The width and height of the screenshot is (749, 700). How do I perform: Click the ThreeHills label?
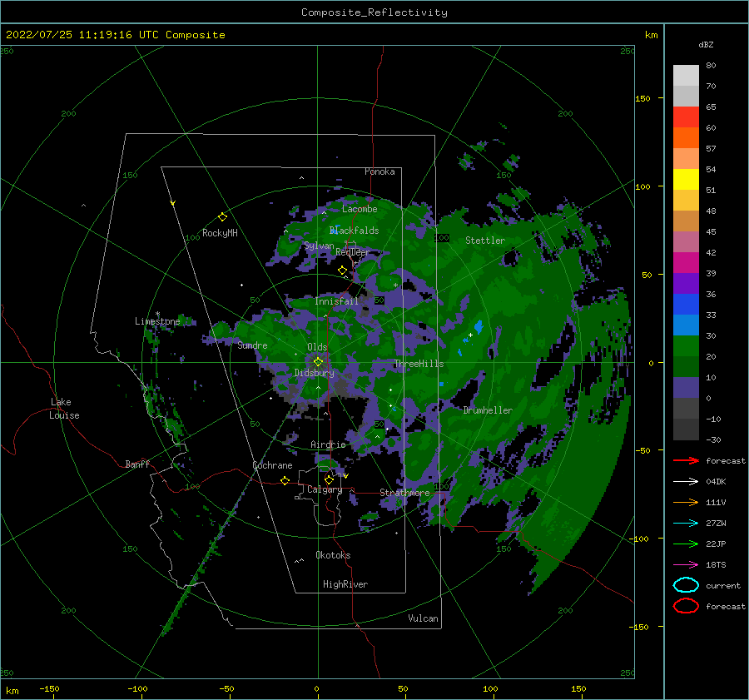[x=419, y=364]
